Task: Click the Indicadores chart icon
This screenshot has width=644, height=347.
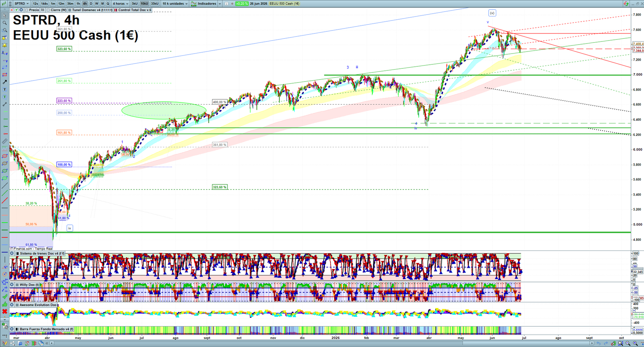Action: [194, 4]
